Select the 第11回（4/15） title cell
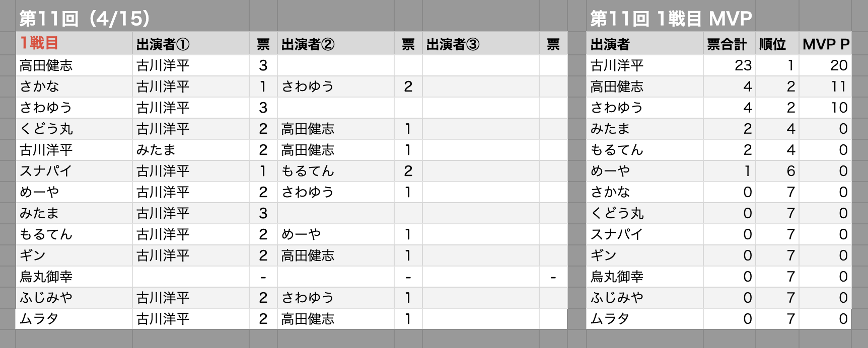Viewport: 868px width, 348px height. coord(85,19)
